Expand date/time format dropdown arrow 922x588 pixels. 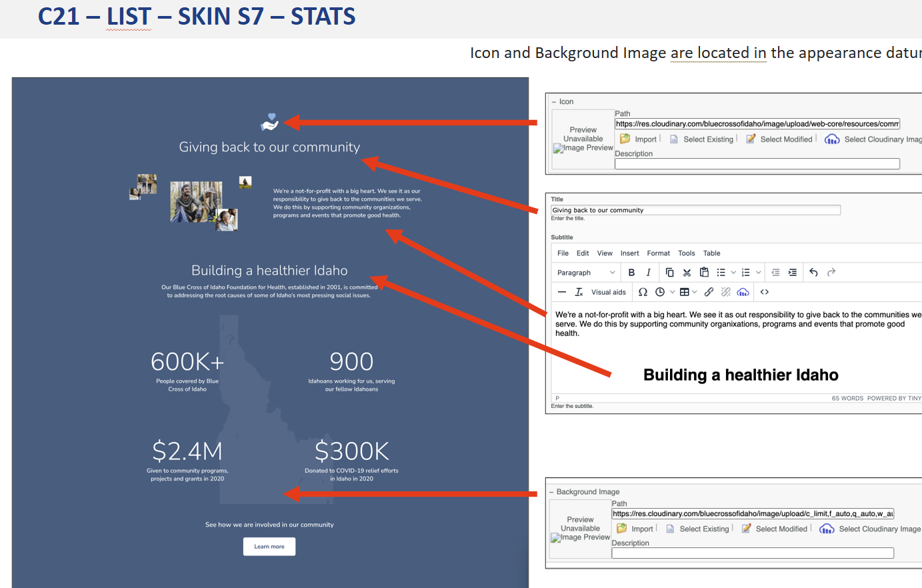coord(672,292)
